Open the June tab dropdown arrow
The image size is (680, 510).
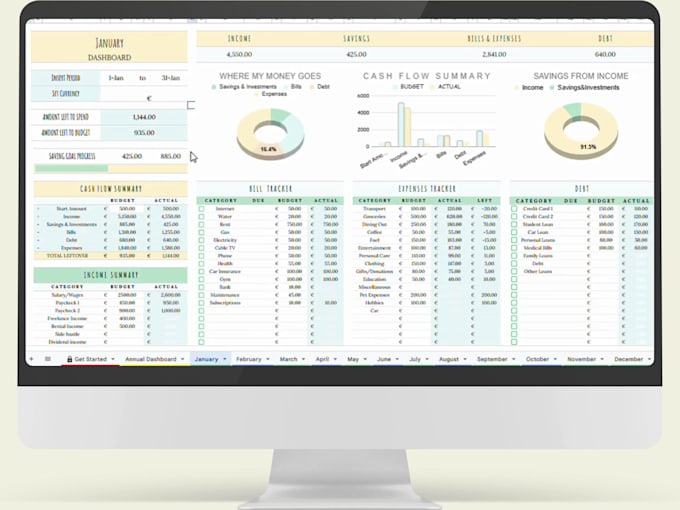pyautogui.click(x=397, y=359)
